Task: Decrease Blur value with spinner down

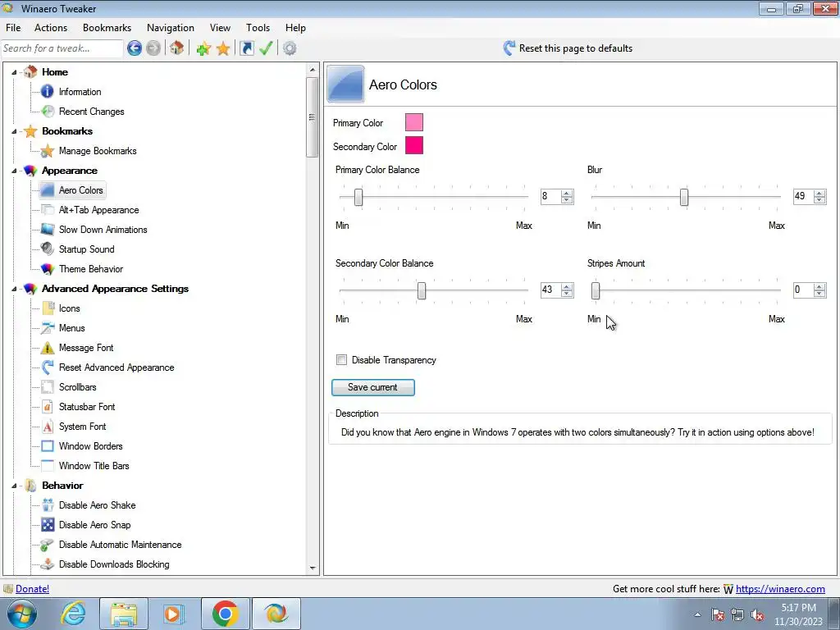Action: 819,200
